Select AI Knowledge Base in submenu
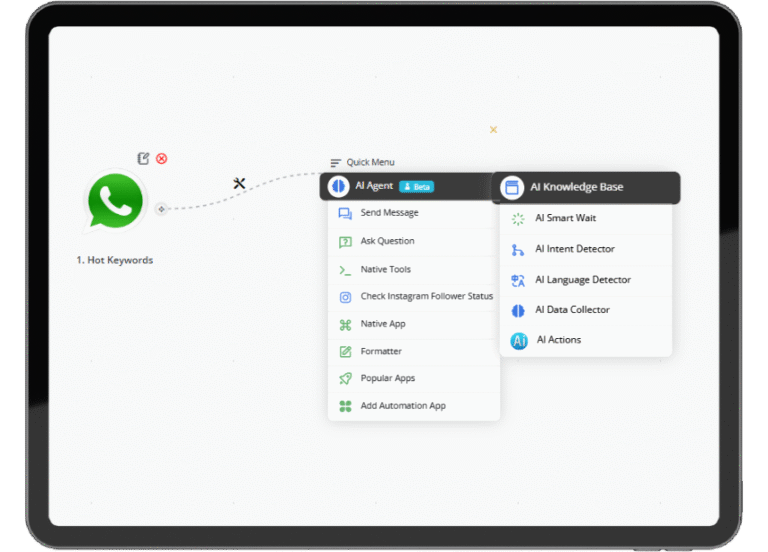 tap(576, 187)
